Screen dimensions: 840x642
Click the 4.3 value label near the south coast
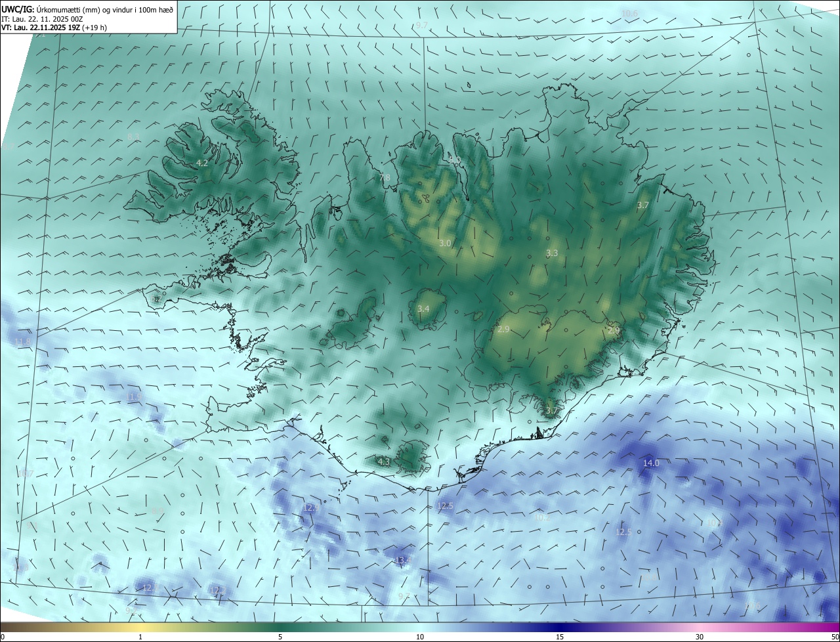pyautogui.click(x=384, y=462)
